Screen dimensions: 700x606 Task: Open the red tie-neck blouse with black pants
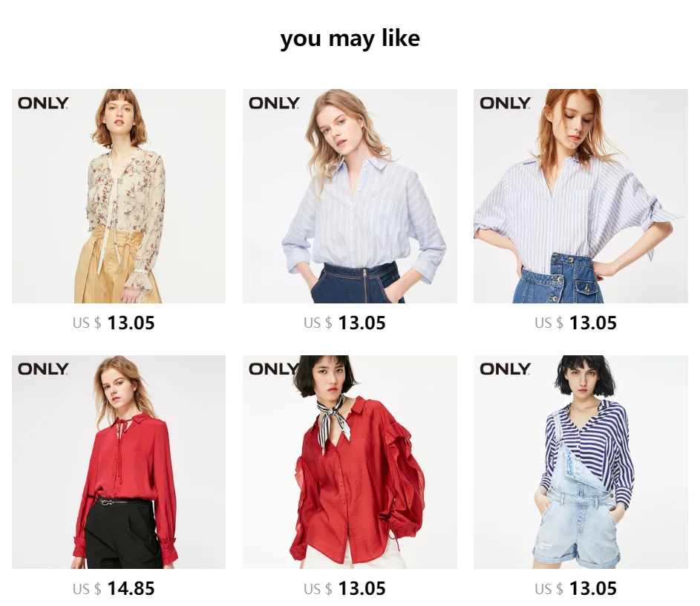point(119,462)
